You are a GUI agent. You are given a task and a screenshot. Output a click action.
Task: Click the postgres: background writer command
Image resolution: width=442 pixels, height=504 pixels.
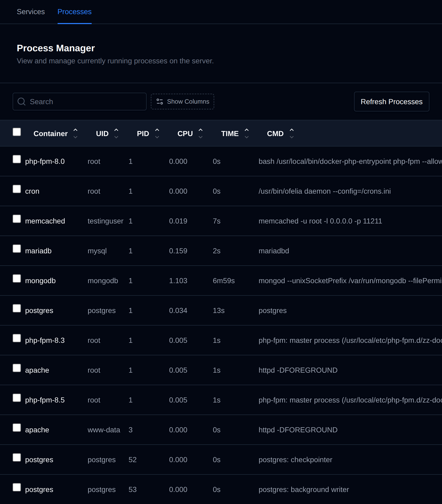[304, 490]
